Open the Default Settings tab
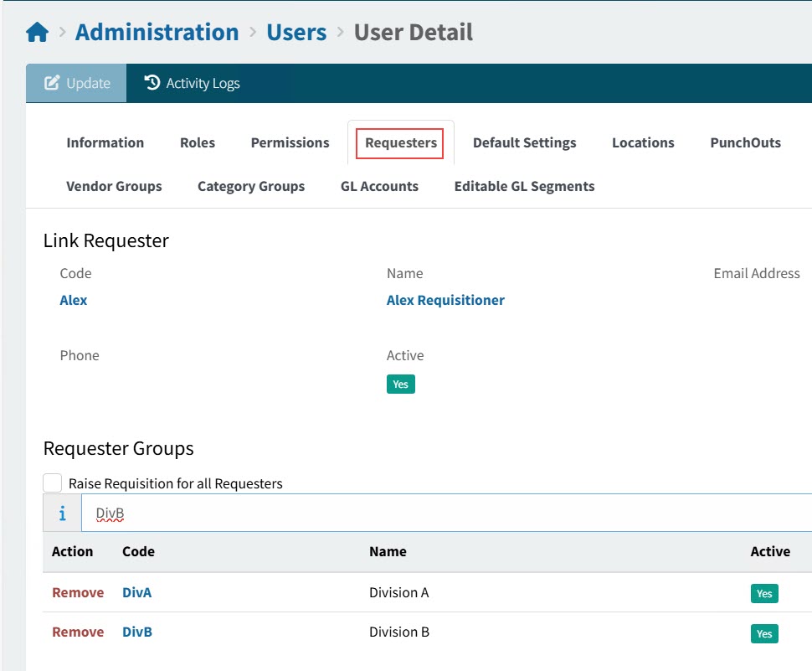This screenshot has height=671, width=812. point(524,142)
